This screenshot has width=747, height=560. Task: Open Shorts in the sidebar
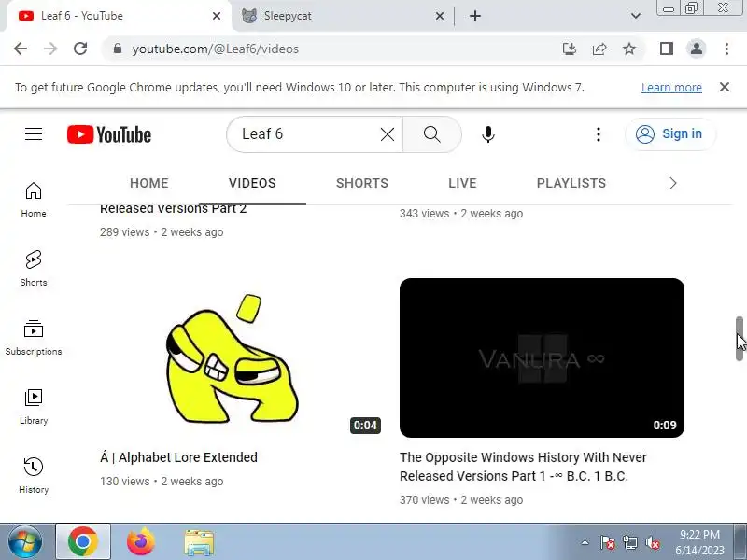(x=34, y=269)
